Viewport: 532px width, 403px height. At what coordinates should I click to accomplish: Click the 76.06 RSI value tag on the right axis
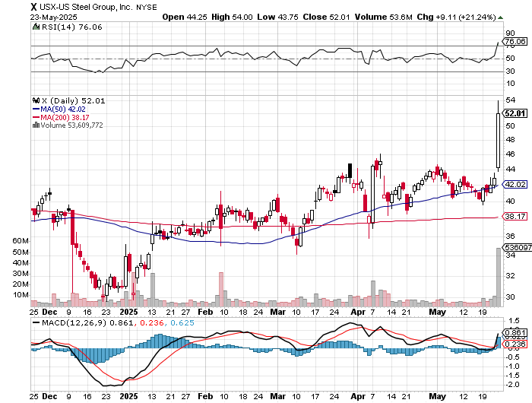(x=515, y=41)
